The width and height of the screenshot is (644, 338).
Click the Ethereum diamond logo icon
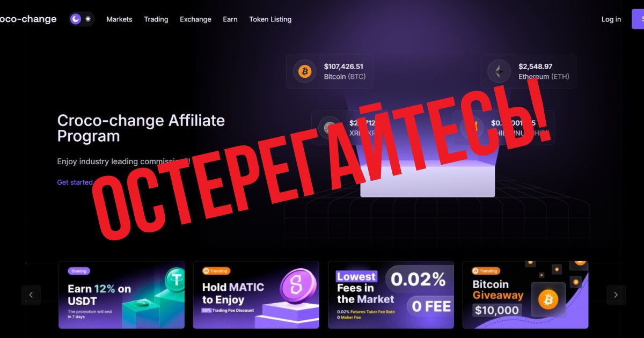coord(499,71)
